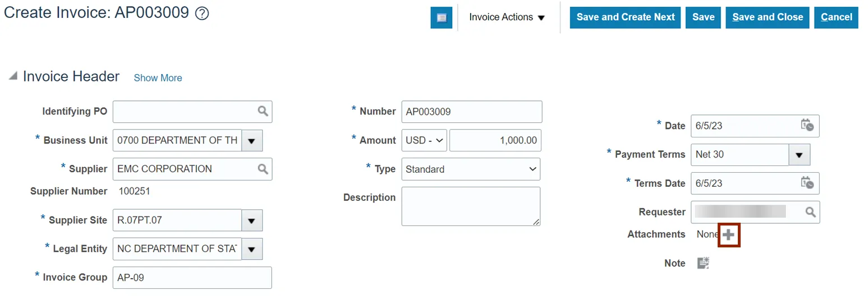Open the Date calendar picker icon
This screenshot has height=299, width=868.
click(807, 126)
